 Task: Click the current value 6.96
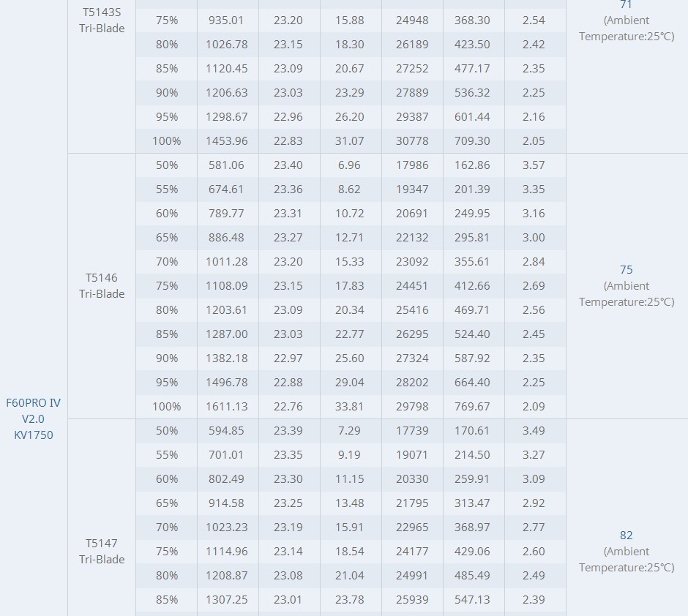tap(350, 165)
